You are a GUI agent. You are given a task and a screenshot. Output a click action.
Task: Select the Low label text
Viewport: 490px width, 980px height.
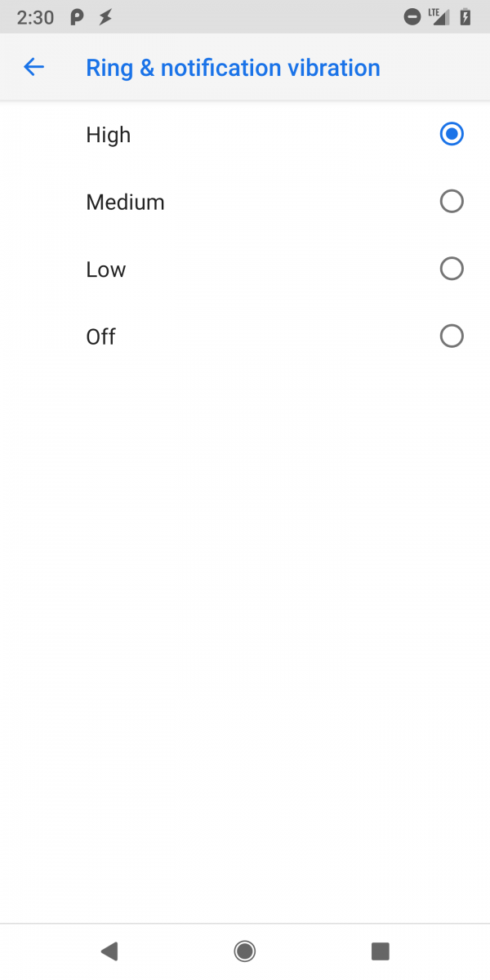(x=105, y=269)
